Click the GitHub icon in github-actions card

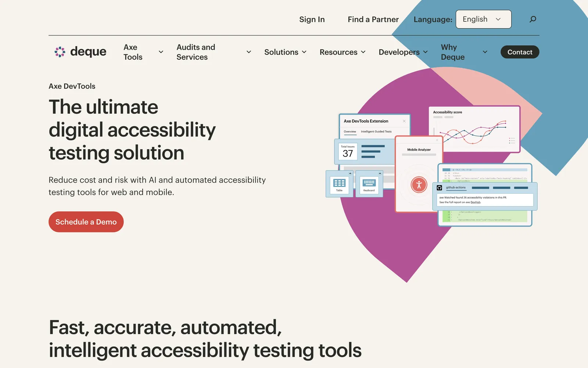point(439,188)
